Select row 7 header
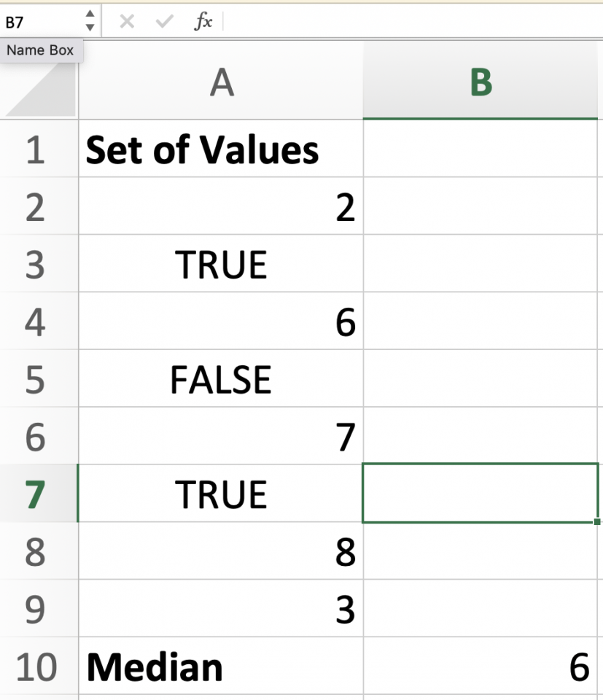Image resolution: width=603 pixels, height=700 pixels. 39,493
